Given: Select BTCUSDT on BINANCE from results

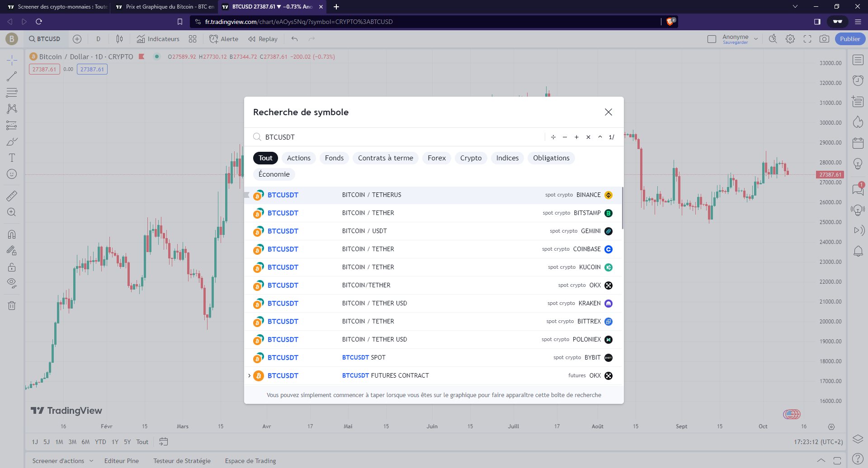Looking at the screenshot, I should point(407,195).
